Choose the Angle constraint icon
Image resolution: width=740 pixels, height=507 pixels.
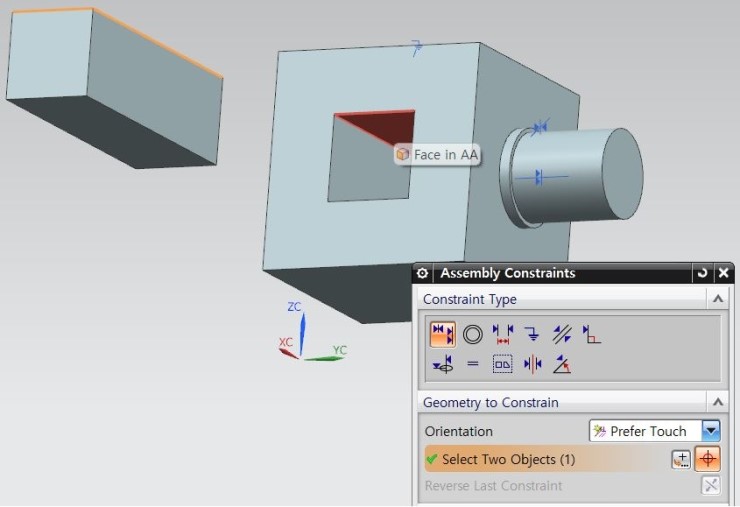(x=562, y=365)
